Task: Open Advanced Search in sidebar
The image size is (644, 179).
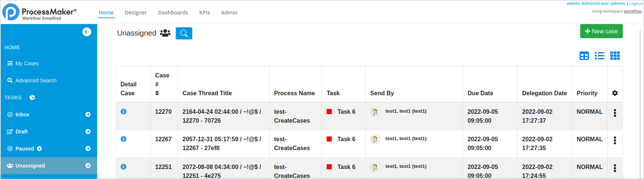Action: click(36, 80)
